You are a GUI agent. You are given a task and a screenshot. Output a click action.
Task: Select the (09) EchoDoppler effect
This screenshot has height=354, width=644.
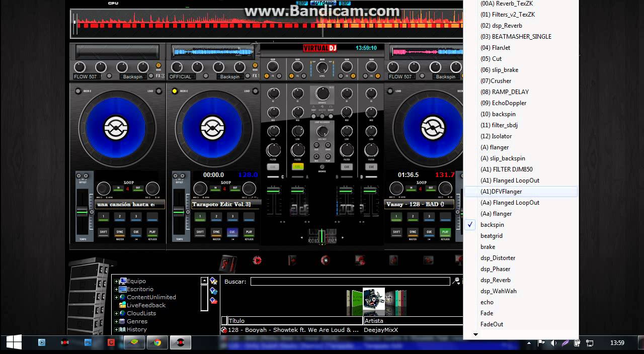[x=521, y=103]
